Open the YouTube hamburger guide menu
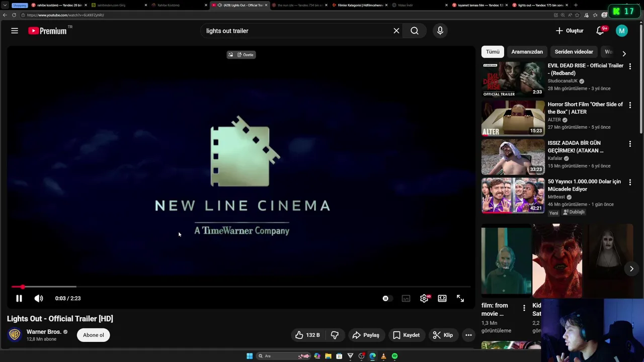Image resolution: width=644 pixels, height=362 pixels. click(15, 31)
